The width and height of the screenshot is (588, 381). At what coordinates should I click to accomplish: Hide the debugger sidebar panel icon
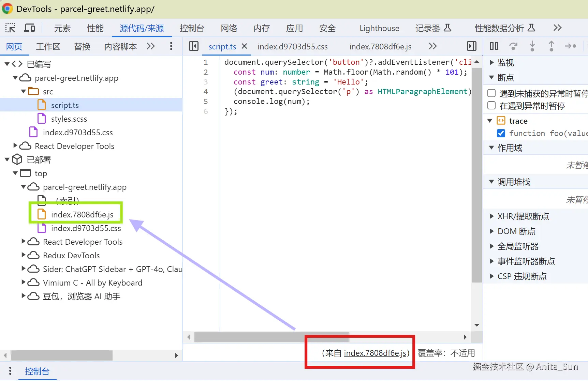[x=472, y=46]
